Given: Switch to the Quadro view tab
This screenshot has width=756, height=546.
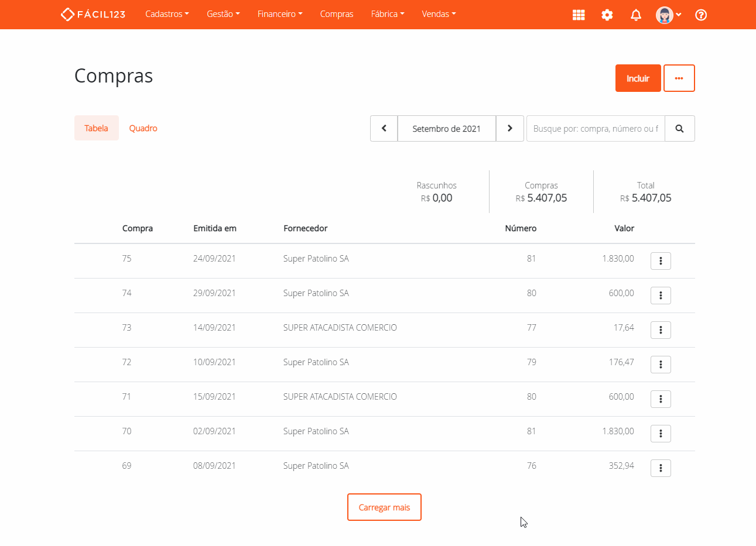Looking at the screenshot, I should tap(143, 128).
